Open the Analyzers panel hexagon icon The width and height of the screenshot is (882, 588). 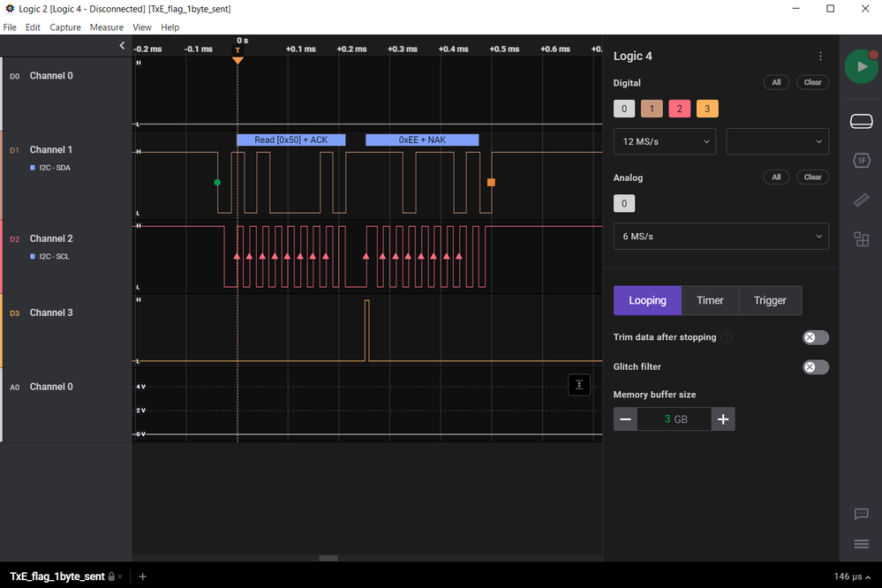[861, 161]
